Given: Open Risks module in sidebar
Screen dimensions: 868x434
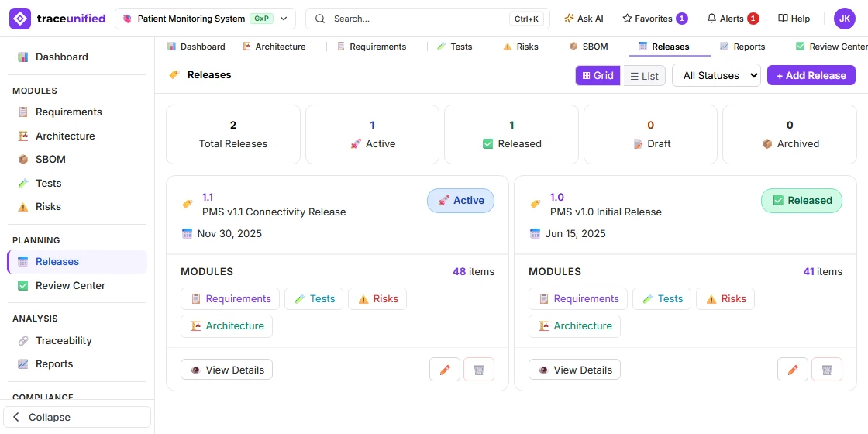Looking at the screenshot, I should pyautogui.click(x=77, y=206).
